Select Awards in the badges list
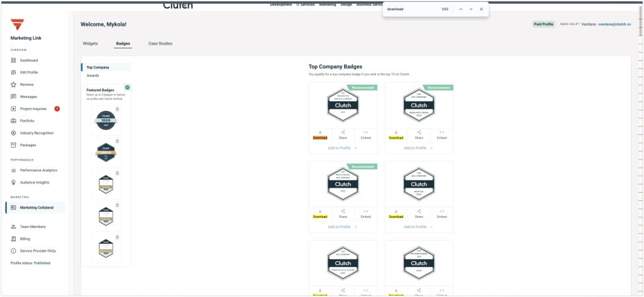This screenshot has height=297, width=644. point(92,75)
